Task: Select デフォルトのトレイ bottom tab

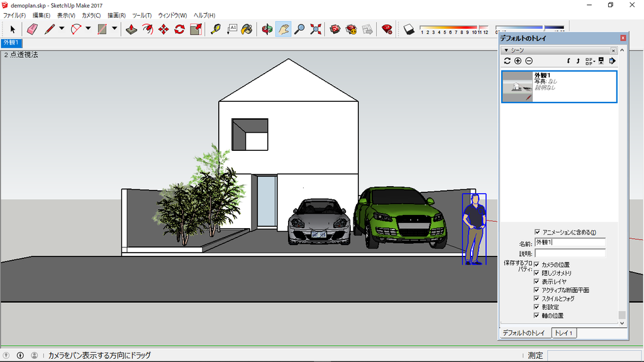Action: (x=524, y=333)
